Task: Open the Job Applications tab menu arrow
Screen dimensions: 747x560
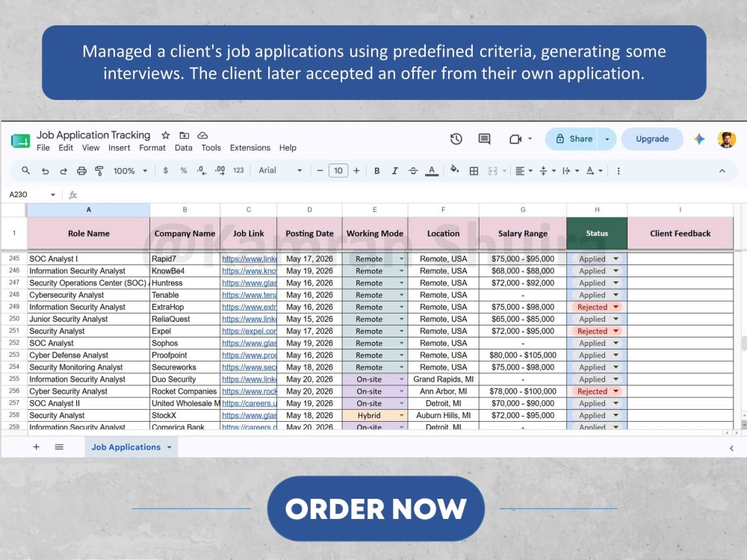Action: click(x=169, y=447)
